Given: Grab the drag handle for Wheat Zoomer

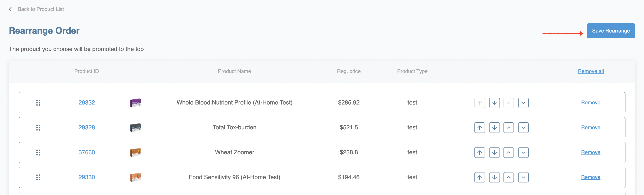Looking at the screenshot, I should click(38, 153).
